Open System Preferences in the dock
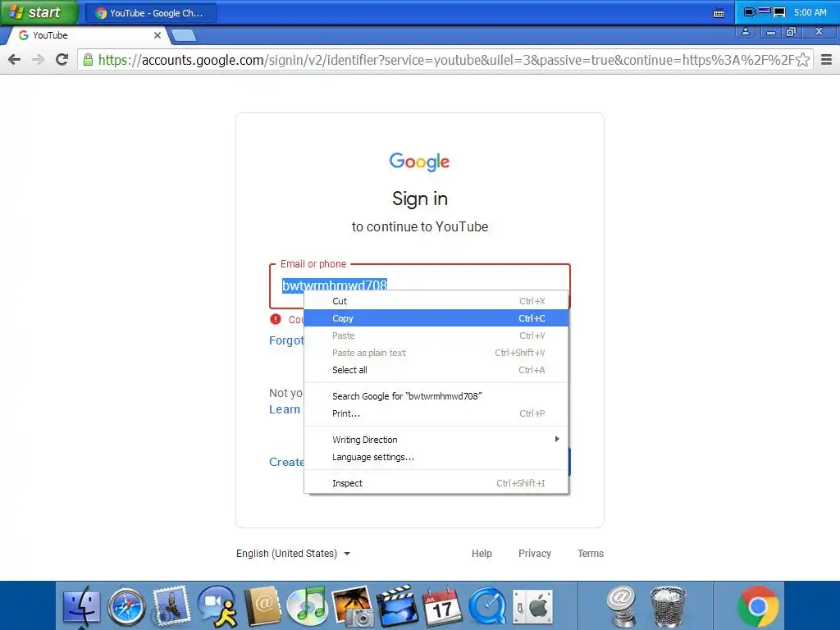The height and width of the screenshot is (630, 840). tap(532, 606)
